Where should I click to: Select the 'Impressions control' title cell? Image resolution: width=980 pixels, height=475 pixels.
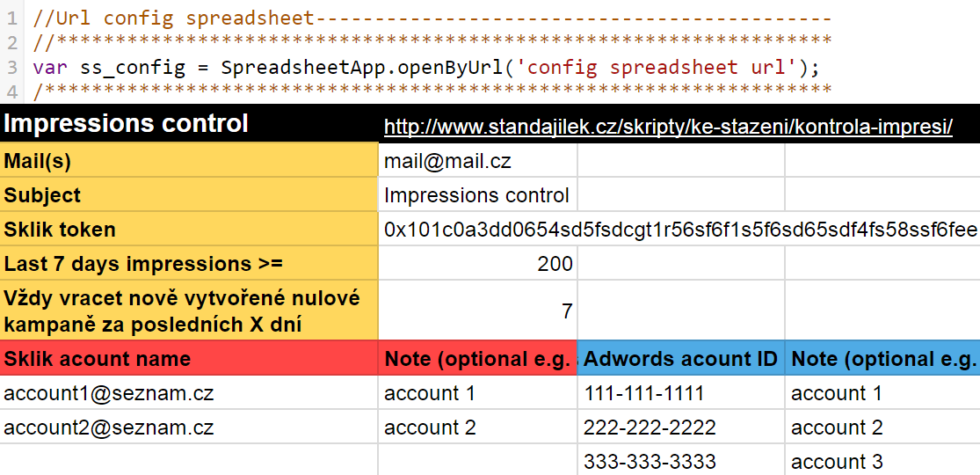click(x=127, y=124)
